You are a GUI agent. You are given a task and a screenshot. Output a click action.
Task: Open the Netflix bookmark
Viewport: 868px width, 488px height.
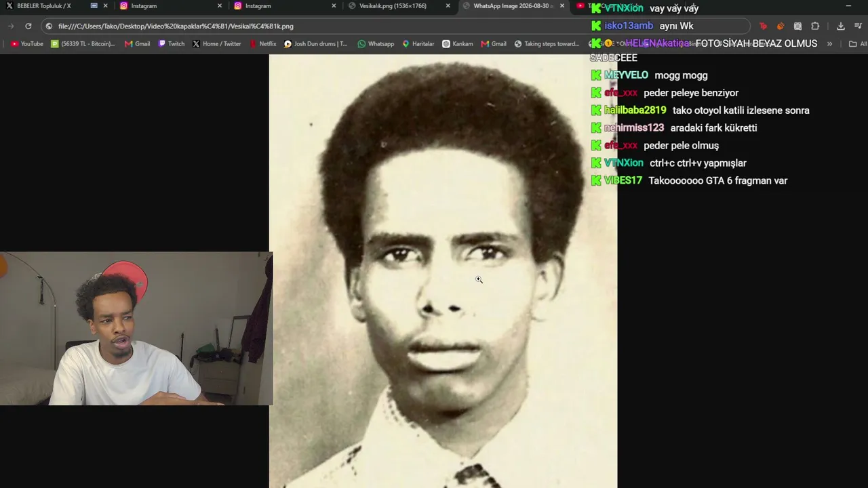[x=263, y=44]
